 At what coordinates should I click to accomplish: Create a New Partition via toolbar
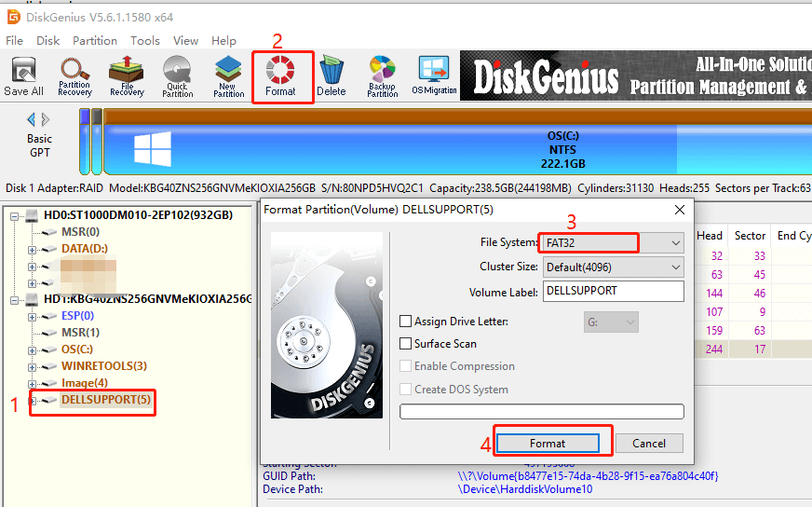coord(228,76)
